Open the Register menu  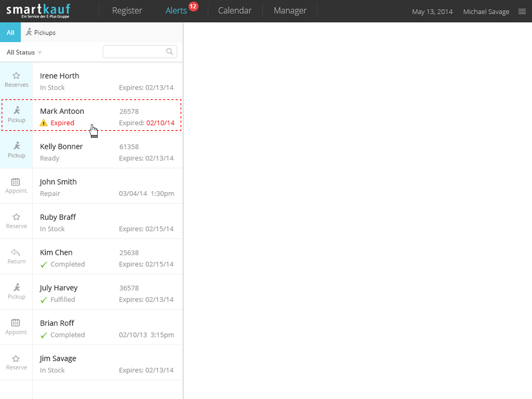click(127, 11)
